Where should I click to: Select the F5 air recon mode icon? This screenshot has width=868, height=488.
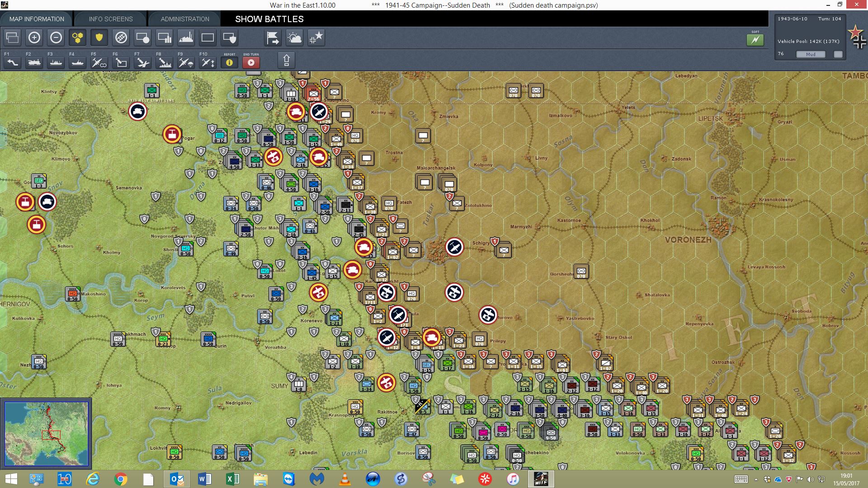click(x=99, y=62)
